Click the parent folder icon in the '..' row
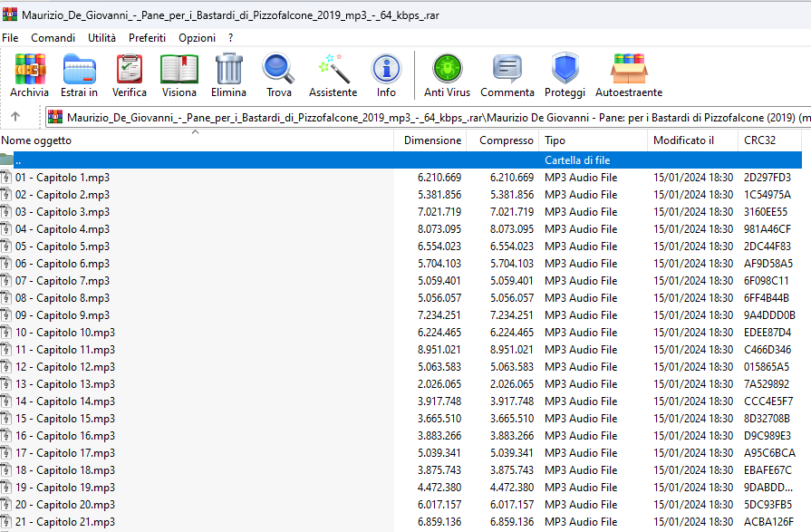The height and width of the screenshot is (532, 811). 6,160
